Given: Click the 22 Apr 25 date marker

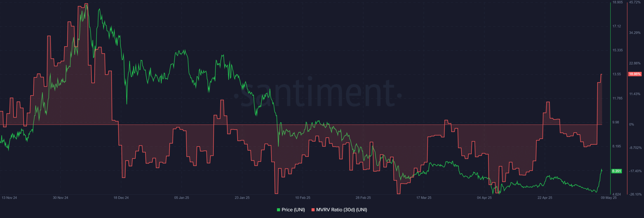Looking at the screenshot, I should tap(545, 198).
